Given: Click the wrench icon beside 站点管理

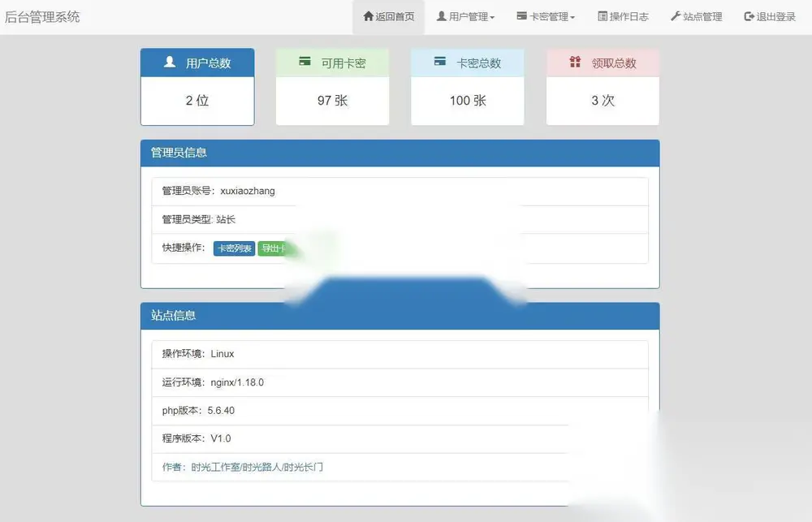Looking at the screenshot, I should (676, 16).
